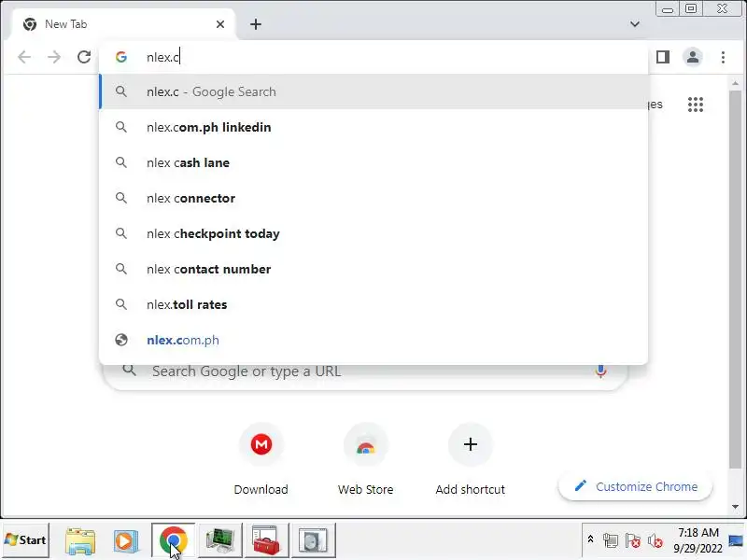Open the Google apps grid

[695, 105]
